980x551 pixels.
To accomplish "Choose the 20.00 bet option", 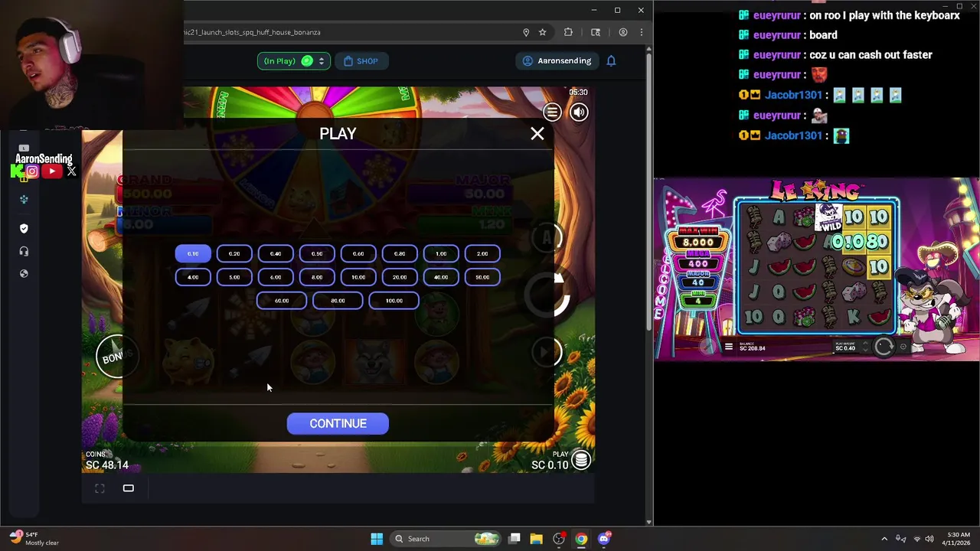I will tap(400, 277).
